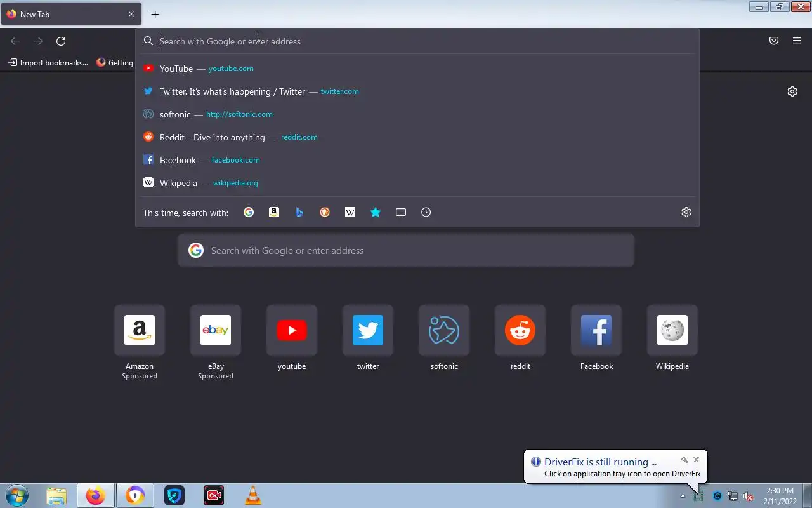The width and height of the screenshot is (812, 508).
Task: Show hidden system tray icons
Action: [x=683, y=496]
